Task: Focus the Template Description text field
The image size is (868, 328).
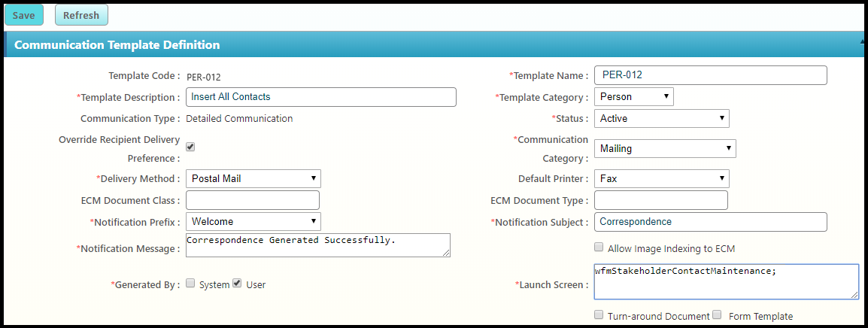Action: [x=320, y=97]
